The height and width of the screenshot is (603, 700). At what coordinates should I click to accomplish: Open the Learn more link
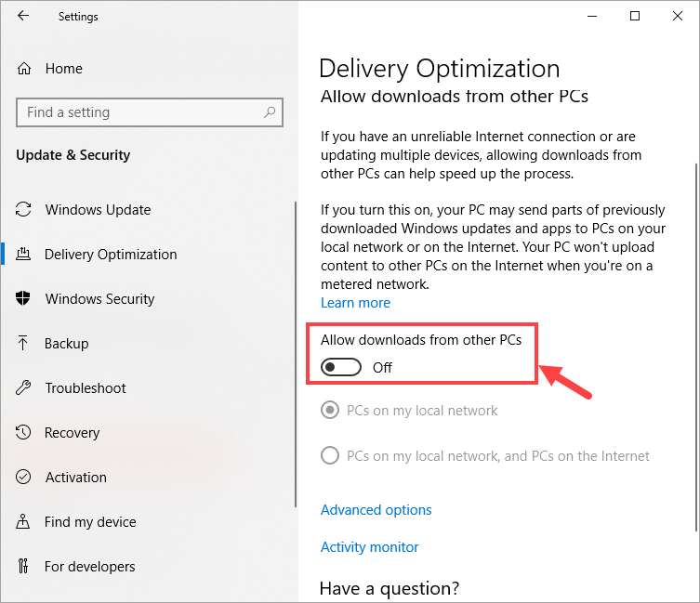[x=355, y=303]
